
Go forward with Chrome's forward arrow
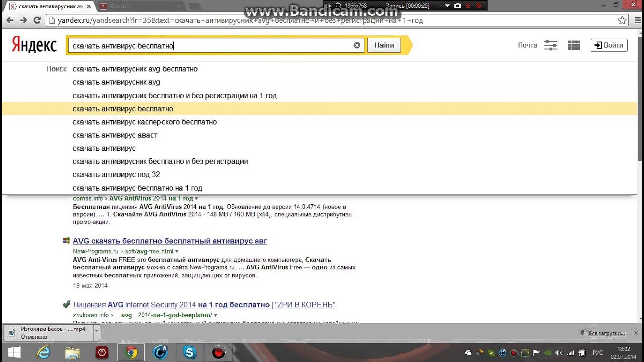coord(23,20)
